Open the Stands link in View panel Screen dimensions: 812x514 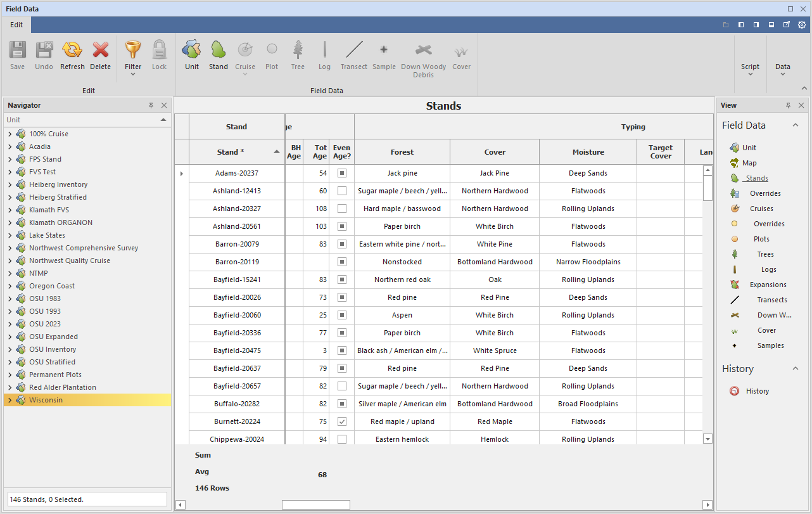[x=756, y=178]
